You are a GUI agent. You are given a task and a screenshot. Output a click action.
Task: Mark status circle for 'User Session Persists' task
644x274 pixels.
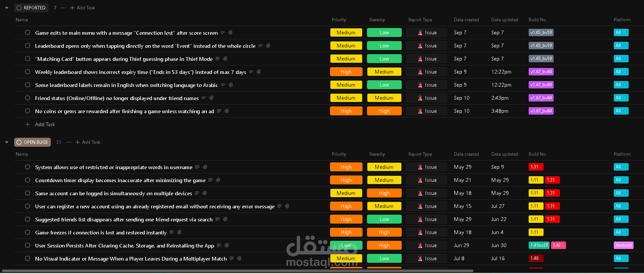28,245
